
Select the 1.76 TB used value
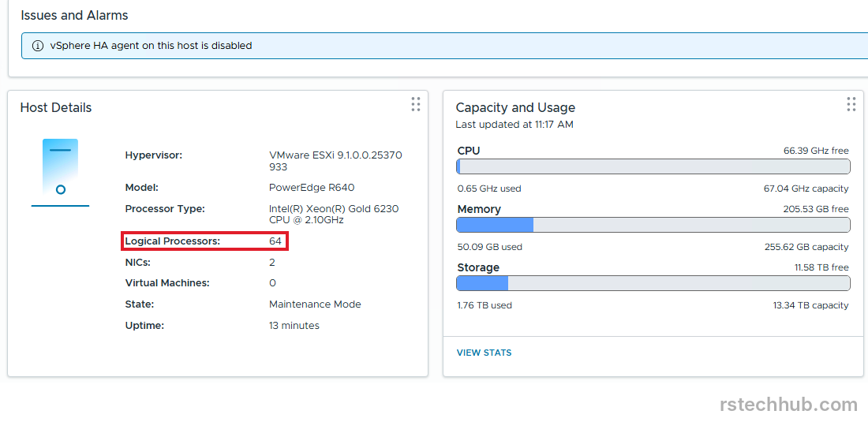(x=485, y=305)
